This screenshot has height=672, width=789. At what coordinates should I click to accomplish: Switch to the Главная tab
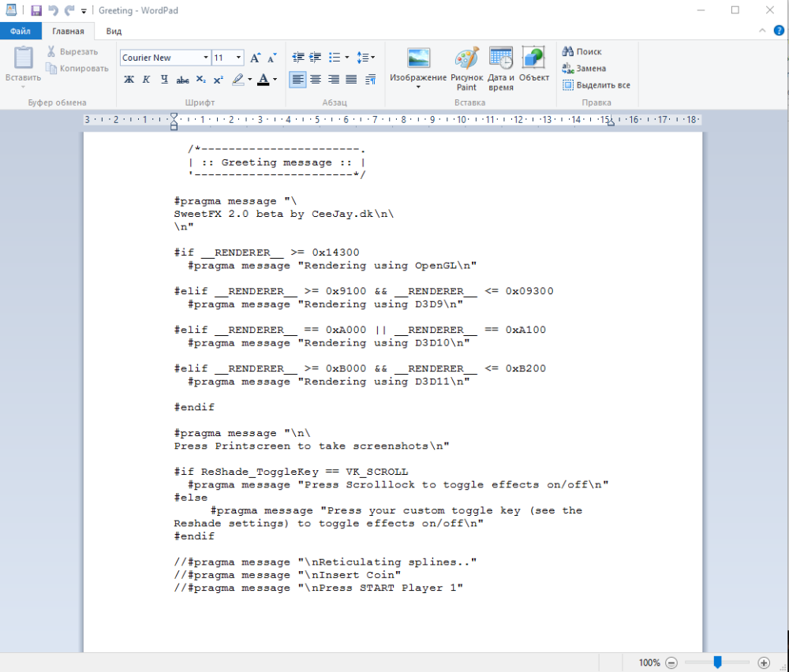pos(68,32)
